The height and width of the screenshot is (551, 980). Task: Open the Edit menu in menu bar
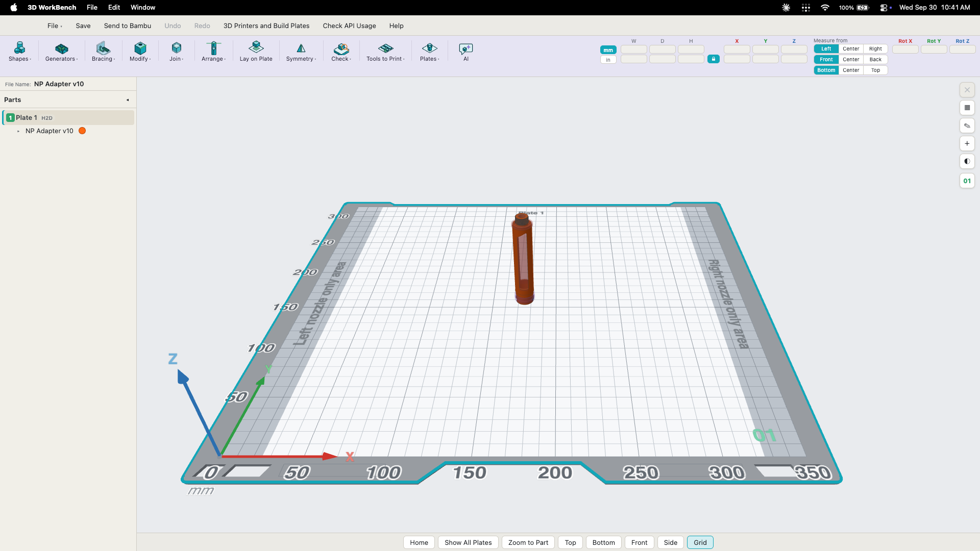[114, 8]
